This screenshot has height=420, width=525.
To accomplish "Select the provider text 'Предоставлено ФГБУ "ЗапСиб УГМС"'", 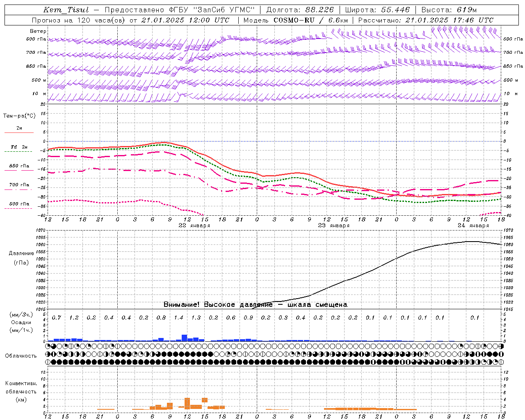I will coord(180,10).
